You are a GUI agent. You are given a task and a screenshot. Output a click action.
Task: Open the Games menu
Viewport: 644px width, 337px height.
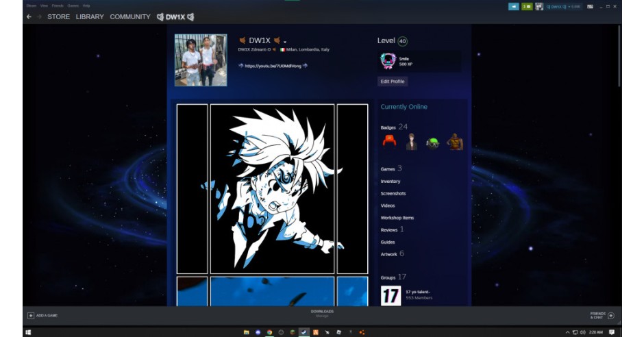pos(73,5)
